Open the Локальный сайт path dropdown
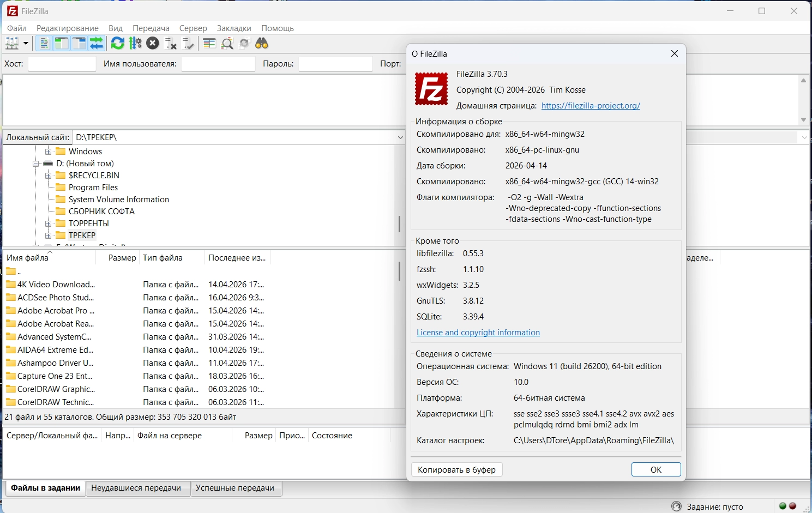 (400, 137)
